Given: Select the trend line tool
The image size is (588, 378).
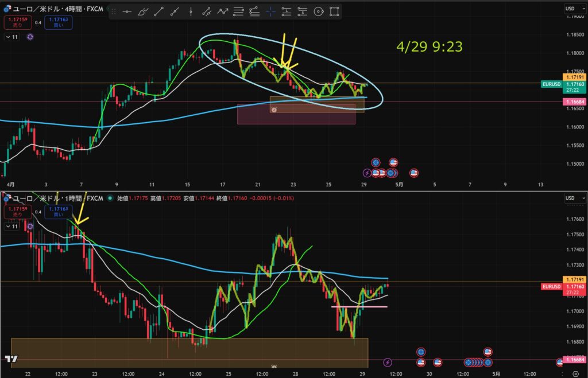Looking at the screenshot, I should 158,12.
